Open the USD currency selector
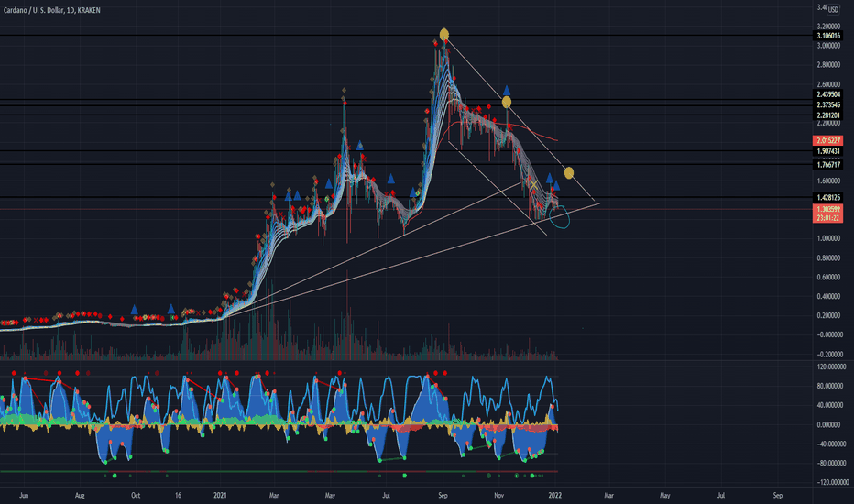 pos(833,10)
